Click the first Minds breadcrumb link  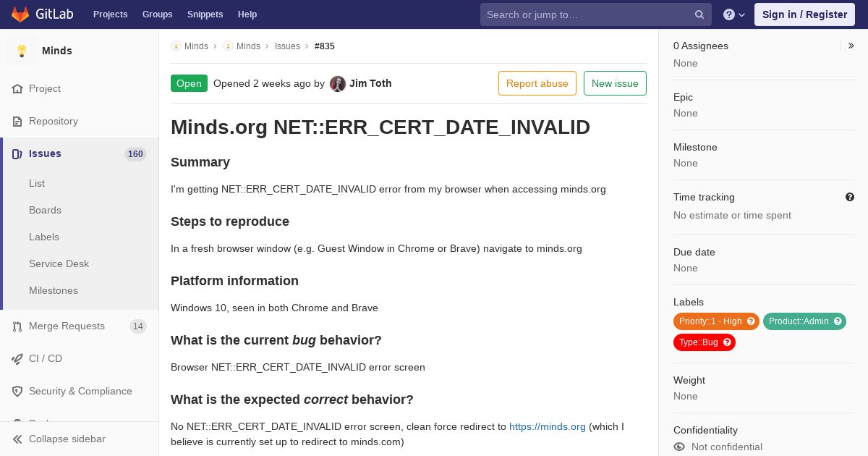click(x=196, y=46)
